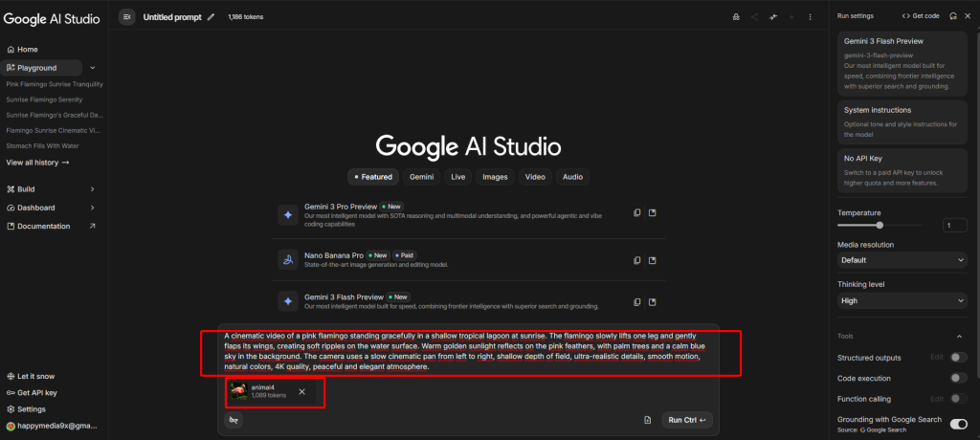
Task: Disable Grounding with Google Search
Action: [x=957, y=422]
